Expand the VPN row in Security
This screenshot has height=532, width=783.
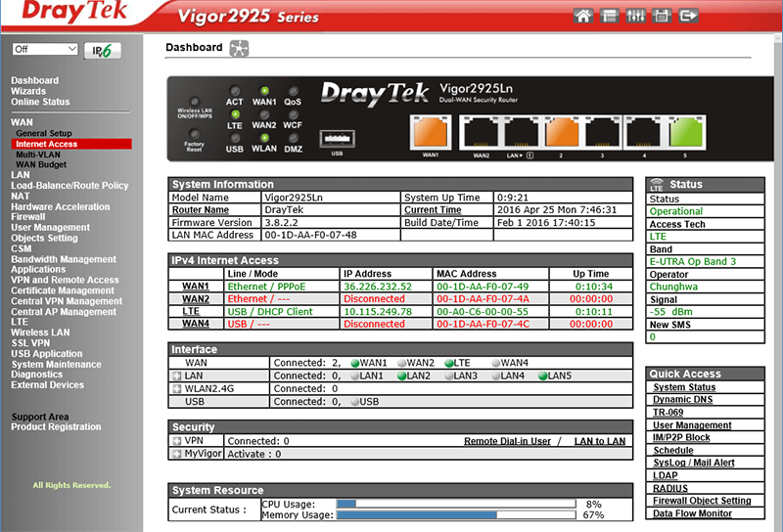tap(177, 441)
